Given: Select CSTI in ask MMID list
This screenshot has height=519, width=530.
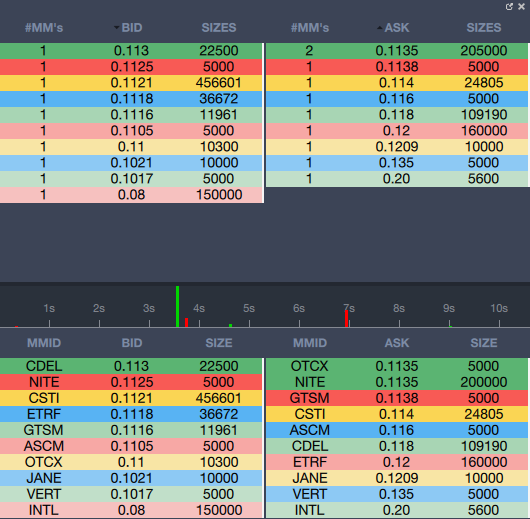Looking at the screenshot, I should 310,414.
